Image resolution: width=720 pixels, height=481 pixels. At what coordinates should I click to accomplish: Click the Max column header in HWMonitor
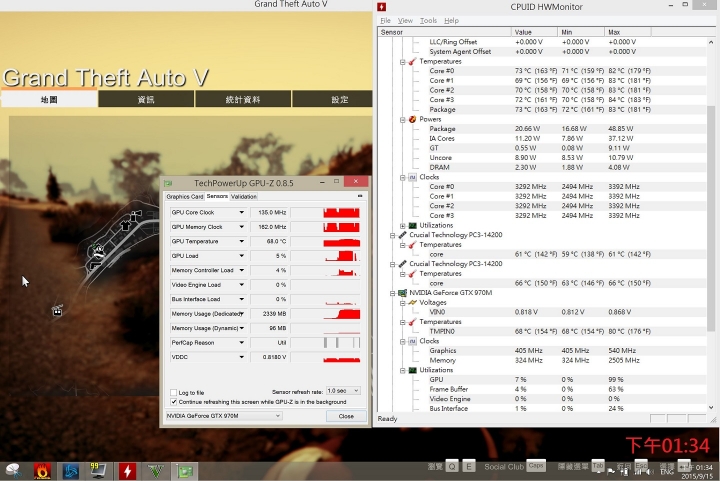point(628,32)
